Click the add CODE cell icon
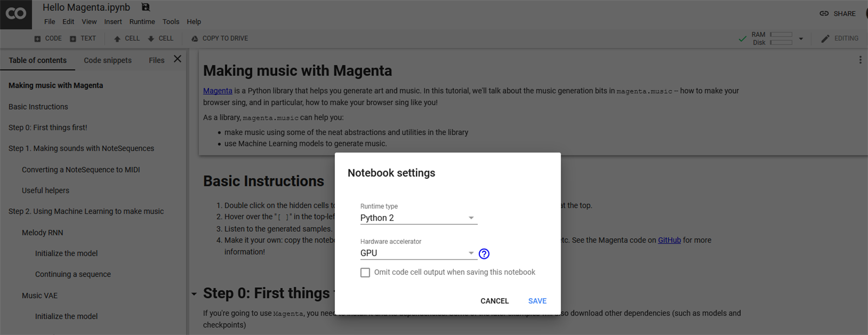Image resolution: width=868 pixels, height=335 pixels. (x=37, y=39)
